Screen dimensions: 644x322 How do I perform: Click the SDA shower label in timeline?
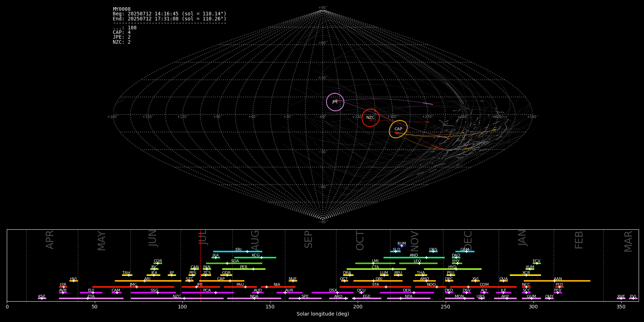click(235, 261)
